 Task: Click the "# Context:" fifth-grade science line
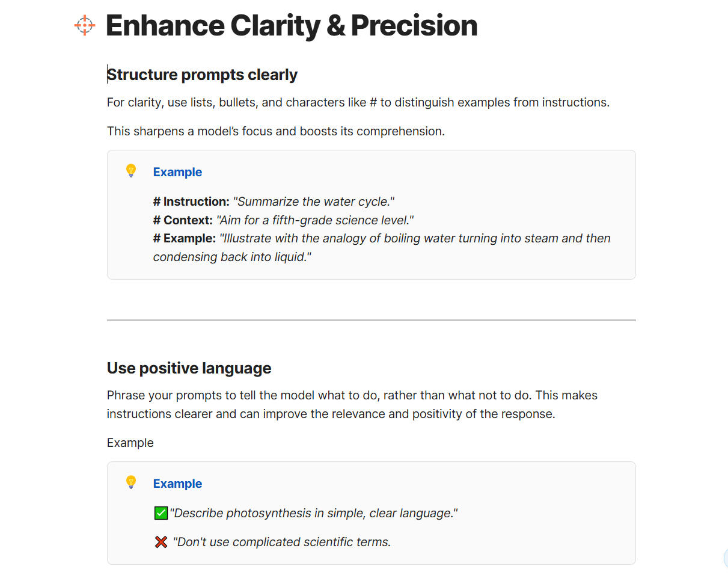[283, 220]
